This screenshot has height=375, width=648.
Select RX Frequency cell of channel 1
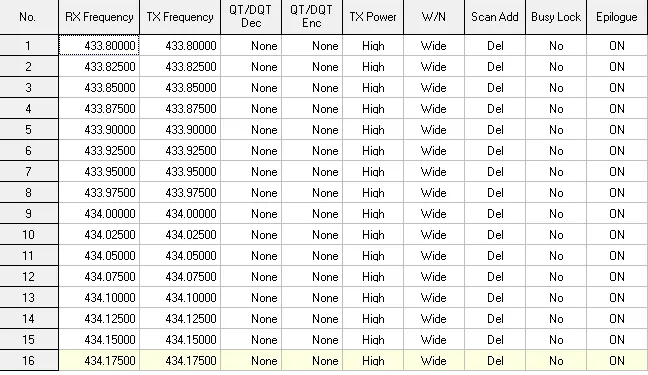[99, 45]
